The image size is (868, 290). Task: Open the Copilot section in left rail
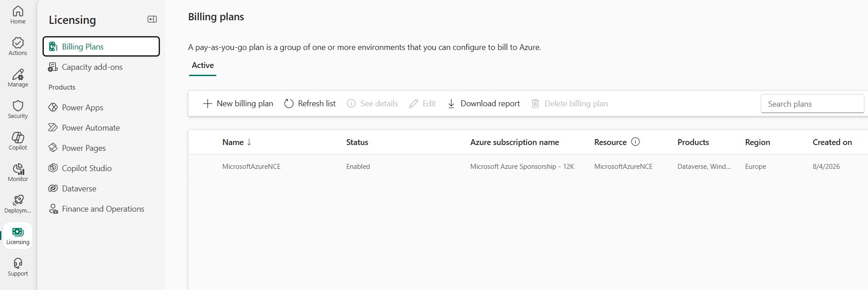[x=18, y=141]
